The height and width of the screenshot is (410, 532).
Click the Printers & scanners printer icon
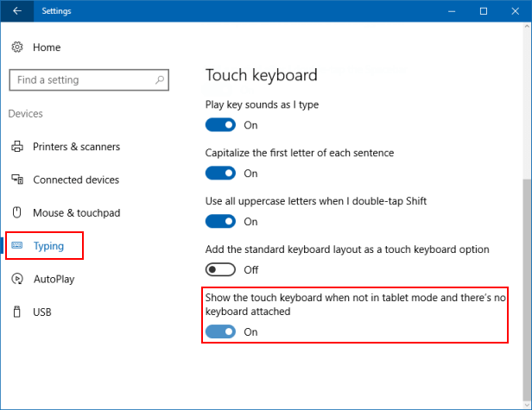17,147
